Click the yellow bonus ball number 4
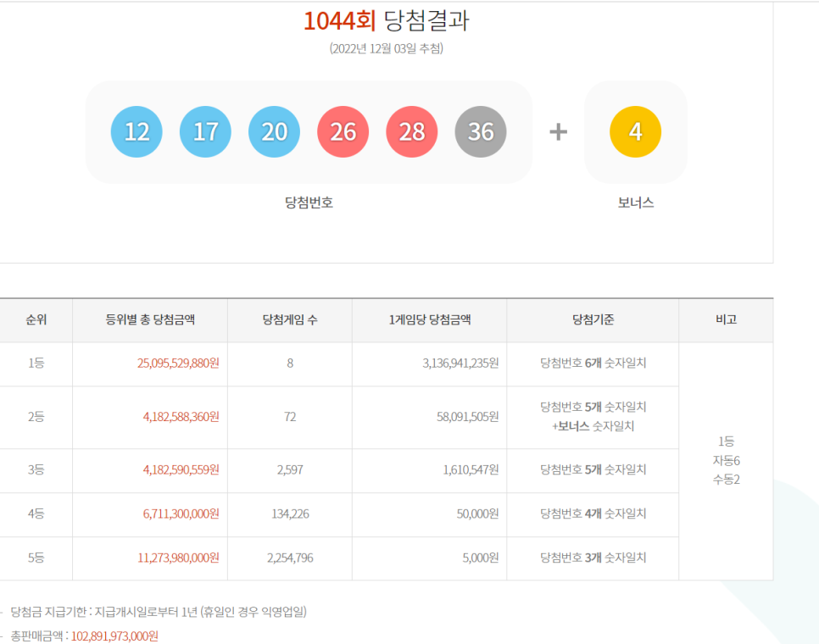 pos(635,131)
